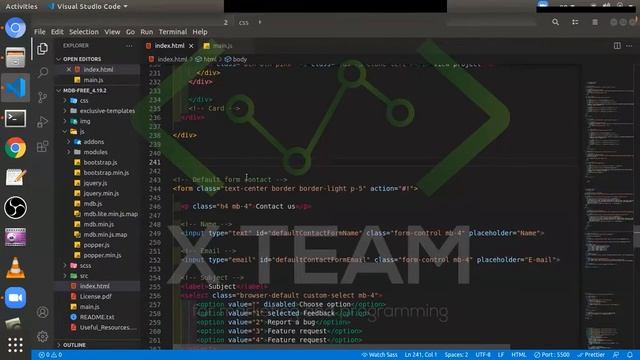Open OBS Studio from dock
The image size is (640, 360).
tap(16, 207)
